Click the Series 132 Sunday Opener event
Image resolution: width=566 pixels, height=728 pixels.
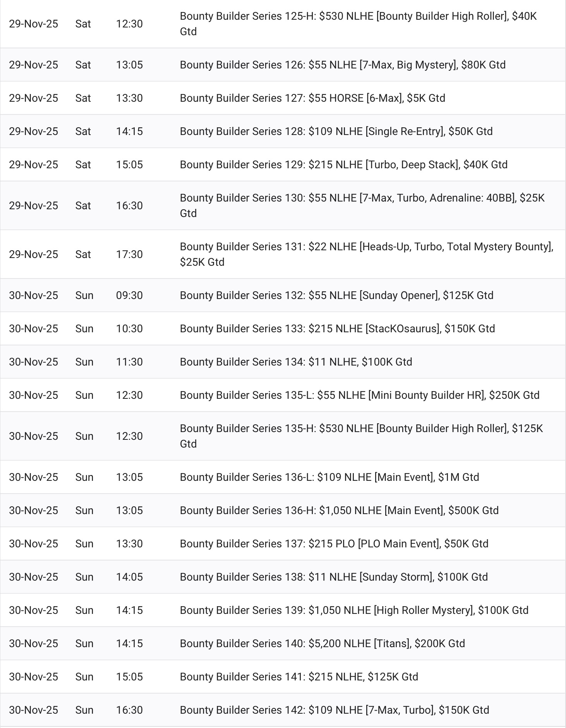click(336, 295)
